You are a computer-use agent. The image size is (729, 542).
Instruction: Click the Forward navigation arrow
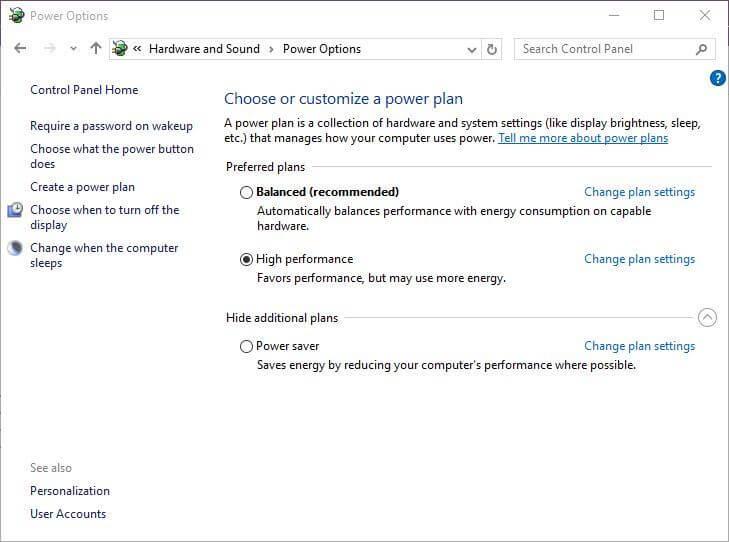click(x=49, y=48)
